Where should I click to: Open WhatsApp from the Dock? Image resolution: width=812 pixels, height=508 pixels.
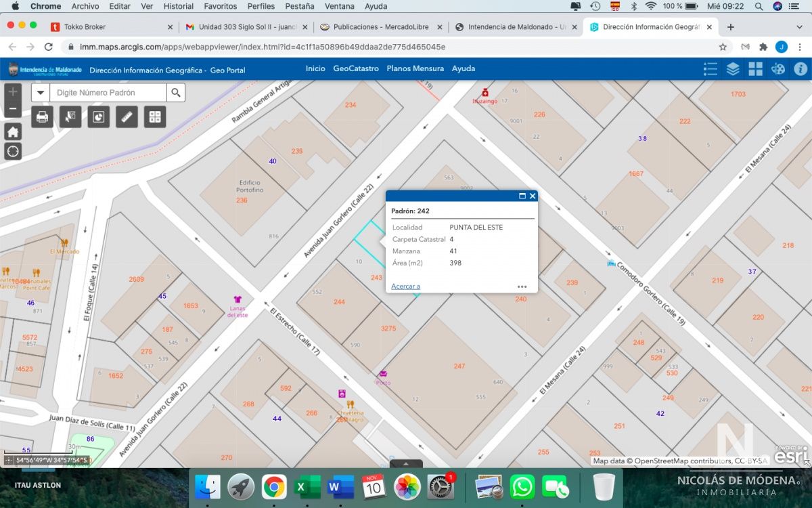pos(522,487)
